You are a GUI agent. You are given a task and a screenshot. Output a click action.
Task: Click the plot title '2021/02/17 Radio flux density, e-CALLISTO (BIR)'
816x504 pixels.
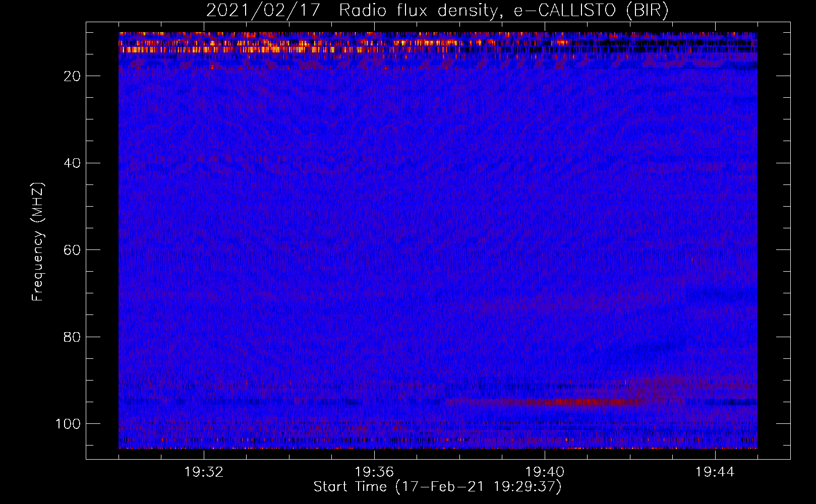coord(437,11)
